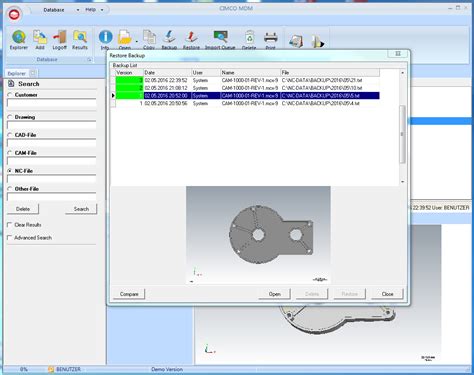Viewport: 474px width, 375px height.
Task: Expand the Database group launcher arrow
Action: [89, 60]
